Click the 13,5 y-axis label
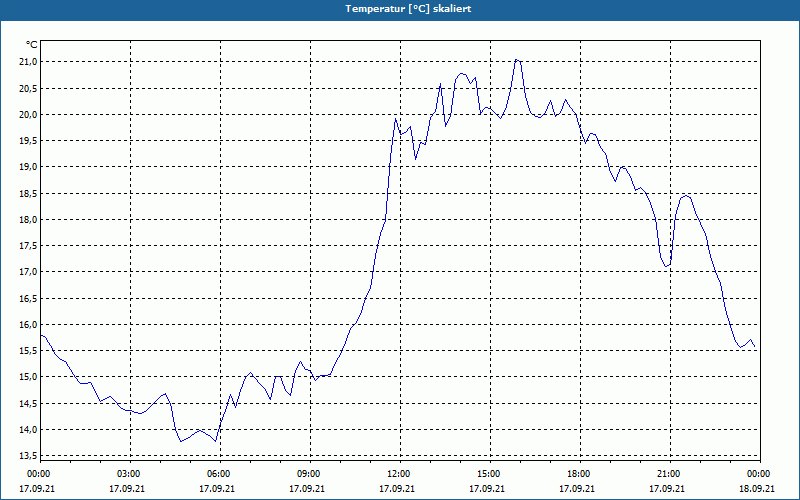 coord(29,456)
